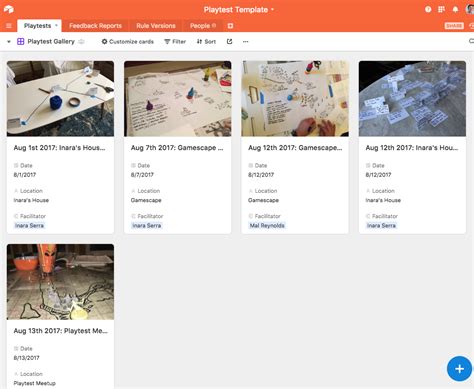The width and height of the screenshot is (474, 389).
Task: Open the Filter option
Action: tap(175, 42)
